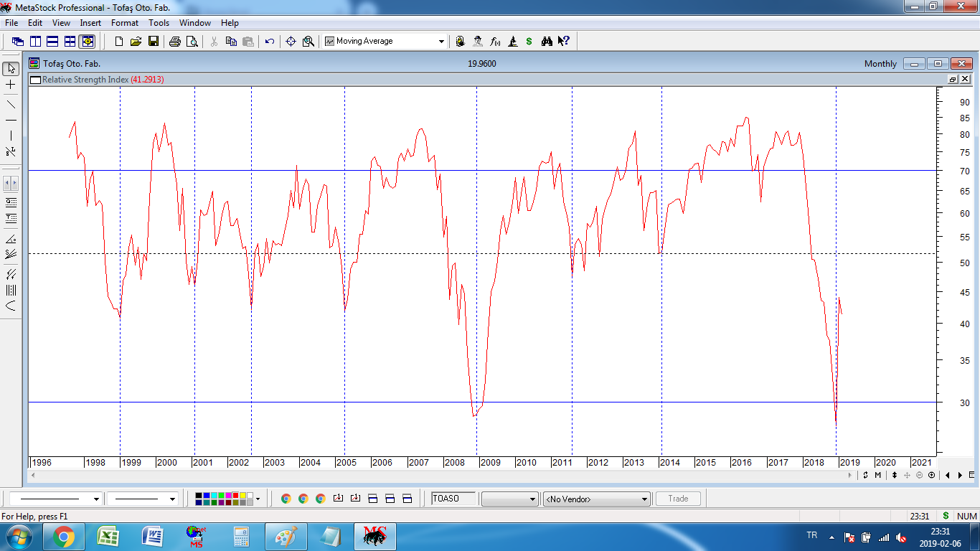Pick the crosshairs plus tool

(11, 85)
